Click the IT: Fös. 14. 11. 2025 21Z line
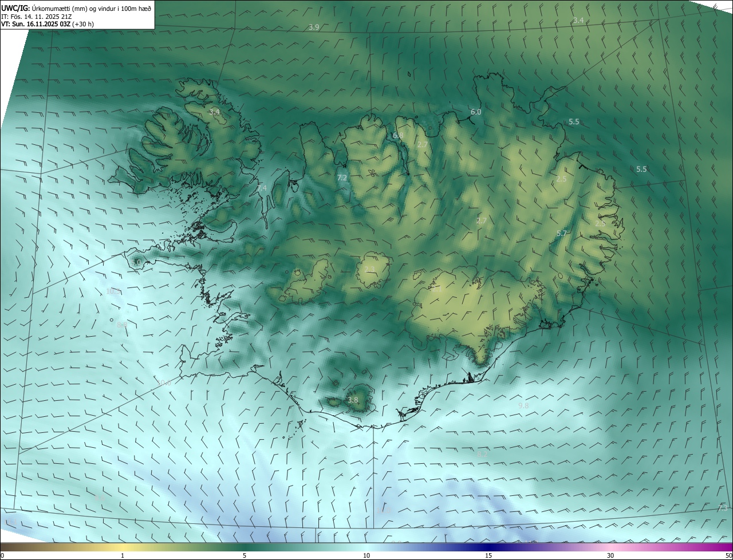 37,16
